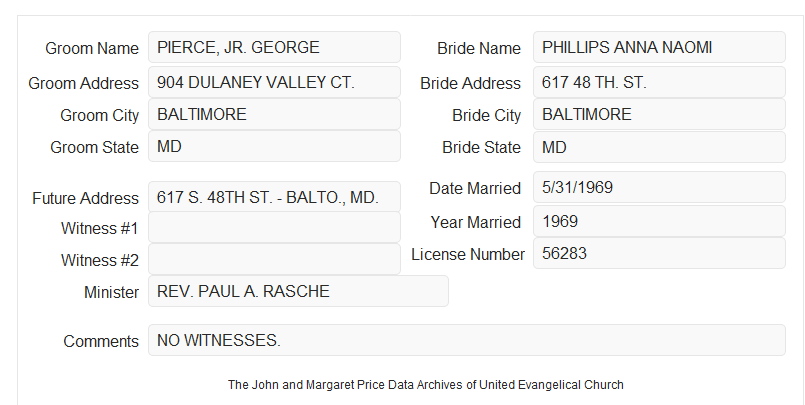The width and height of the screenshot is (805, 405).
Task: Click the Groom State field showing MD
Action: (x=274, y=146)
